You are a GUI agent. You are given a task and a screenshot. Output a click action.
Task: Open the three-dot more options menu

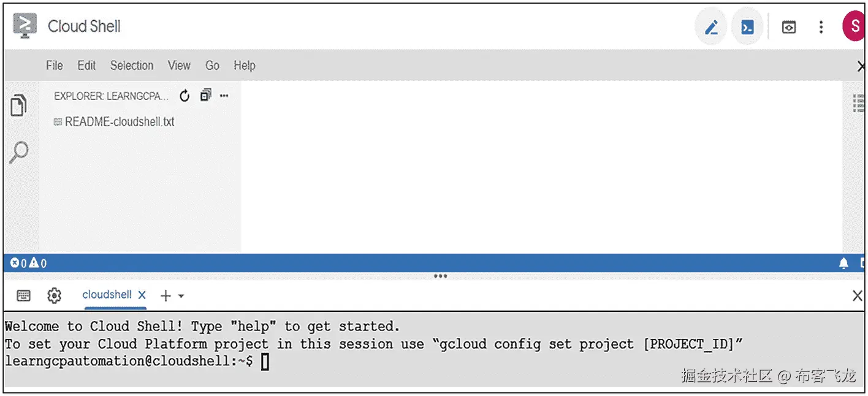pyautogui.click(x=821, y=28)
